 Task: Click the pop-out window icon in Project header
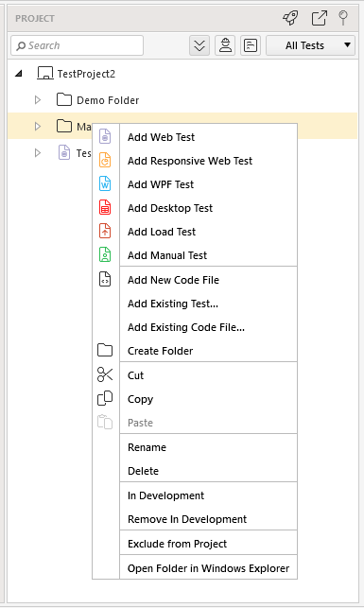[x=319, y=18]
